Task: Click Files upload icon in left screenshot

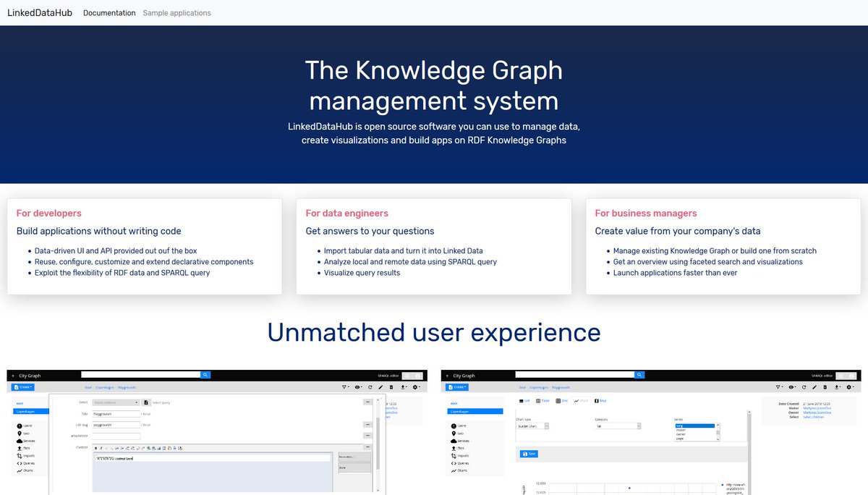Action: [19, 448]
